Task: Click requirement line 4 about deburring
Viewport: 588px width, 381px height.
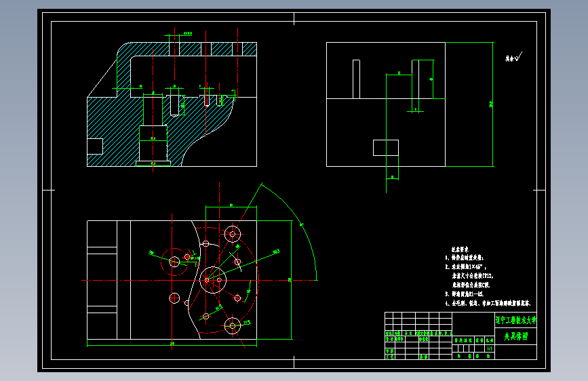Action: (488, 303)
